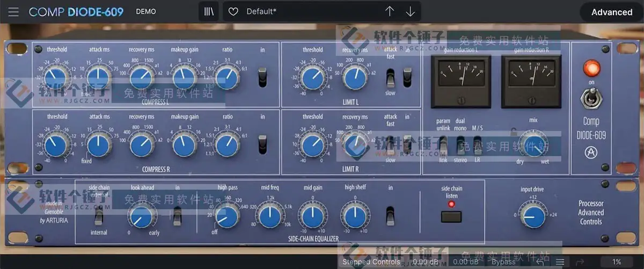Click the first 0.00 dB readout
The width and height of the screenshot is (644, 269).
click(x=426, y=262)
